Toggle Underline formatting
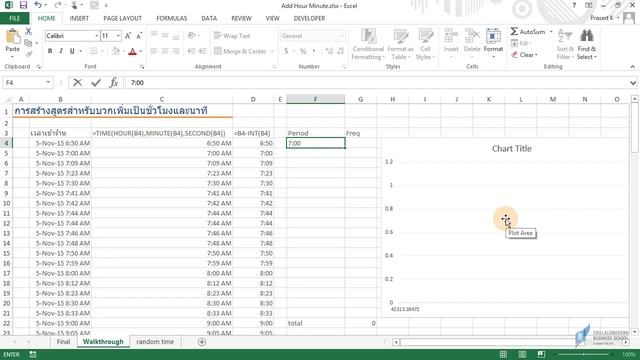 coord(72,51)
